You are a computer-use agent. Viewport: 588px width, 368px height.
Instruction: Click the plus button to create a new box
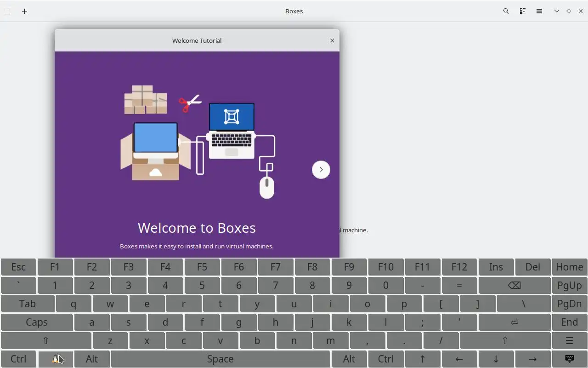(x=25, y=11)
